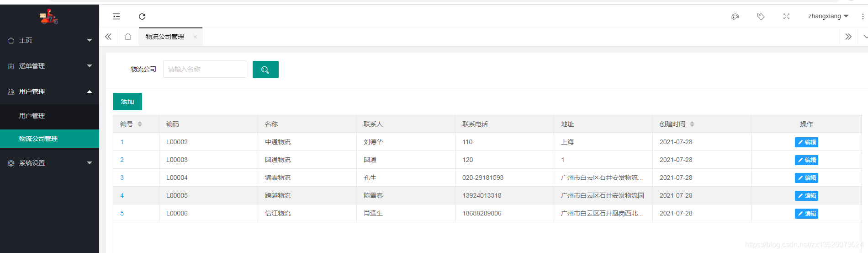Expand the 运单管理 sidebar menu
This screenshot has width=868, height=253.
[90, 66]
